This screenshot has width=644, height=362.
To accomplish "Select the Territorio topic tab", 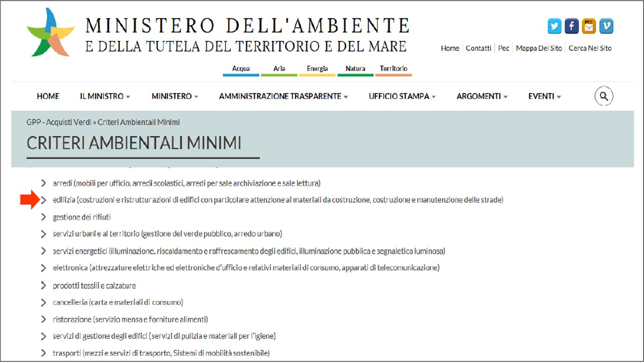I will [394, 69].
